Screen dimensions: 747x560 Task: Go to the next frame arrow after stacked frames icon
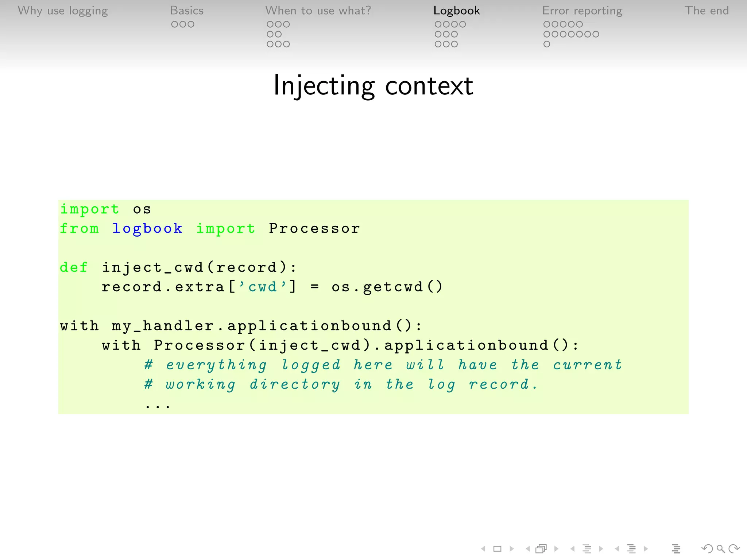tap(556, 548)
